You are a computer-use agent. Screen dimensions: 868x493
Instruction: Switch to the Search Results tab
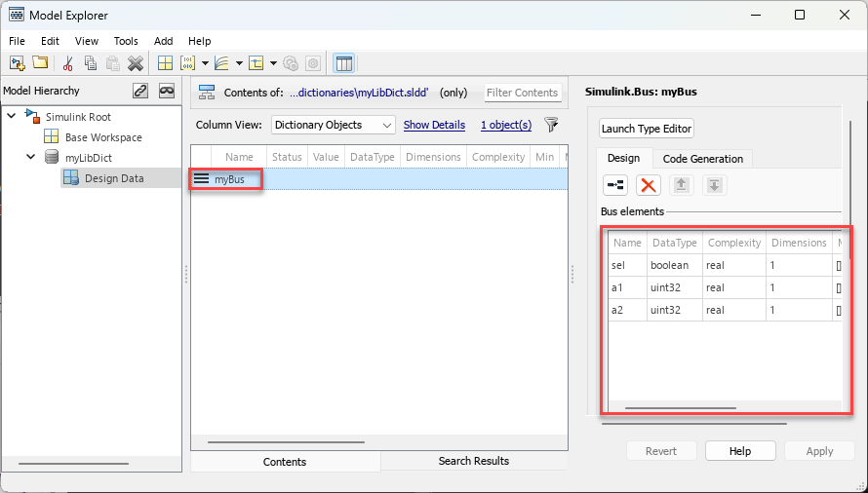coord(474,461)
